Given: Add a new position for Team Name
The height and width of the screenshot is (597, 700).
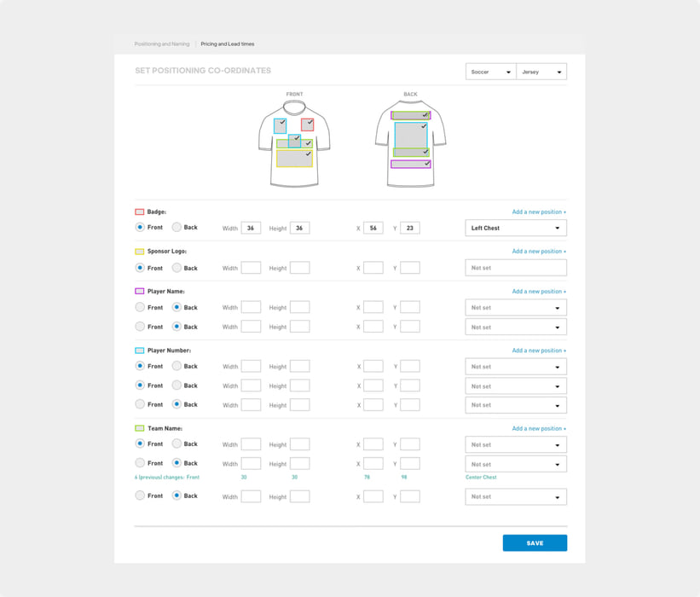Looking at the screenshot, I should (x=539, y=428).
